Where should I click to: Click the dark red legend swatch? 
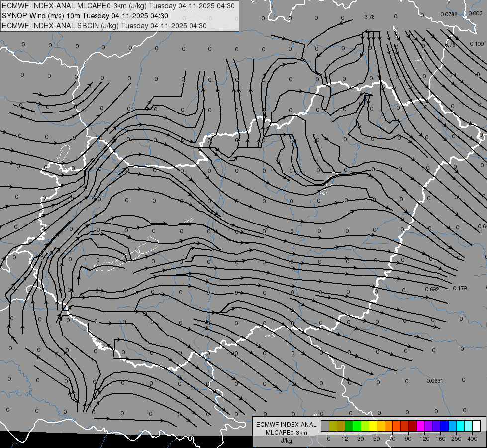pos(413,426)
